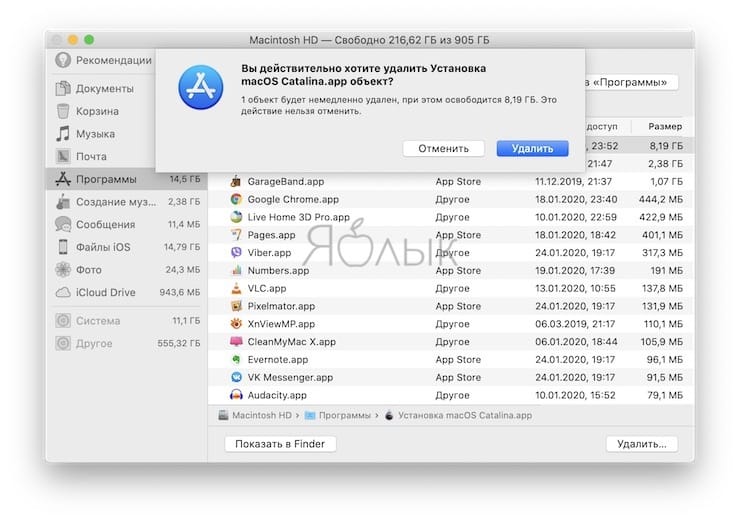The width and height of the screenshot is (740, 522).
Task: Select iCloud Drive in sidebar
Action: pyautogui.click(x=126, y=293)
